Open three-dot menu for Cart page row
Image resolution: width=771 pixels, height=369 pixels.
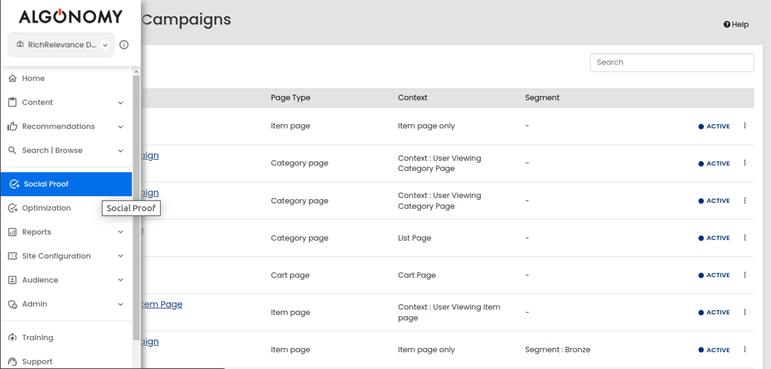(x=744, y=275)
